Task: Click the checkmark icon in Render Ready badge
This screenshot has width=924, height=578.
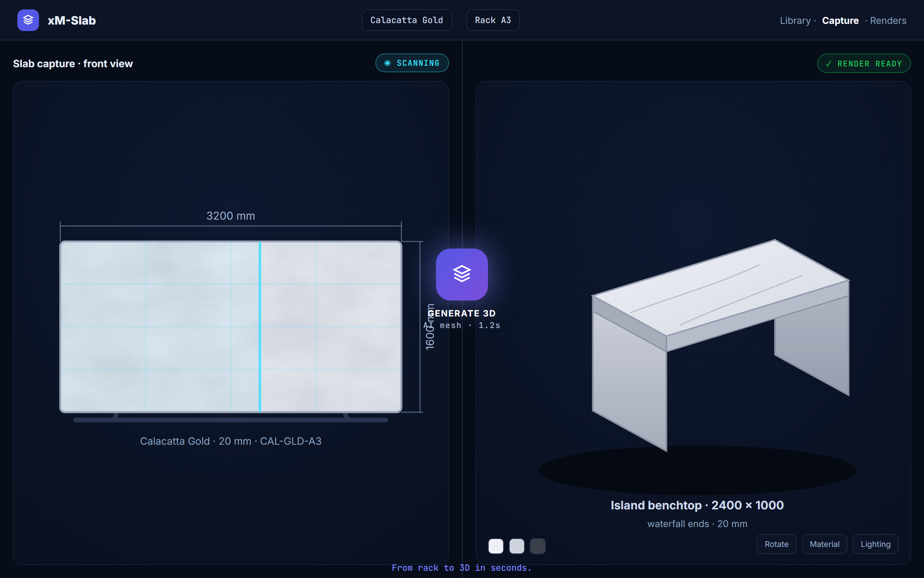Action: [829, 64]
